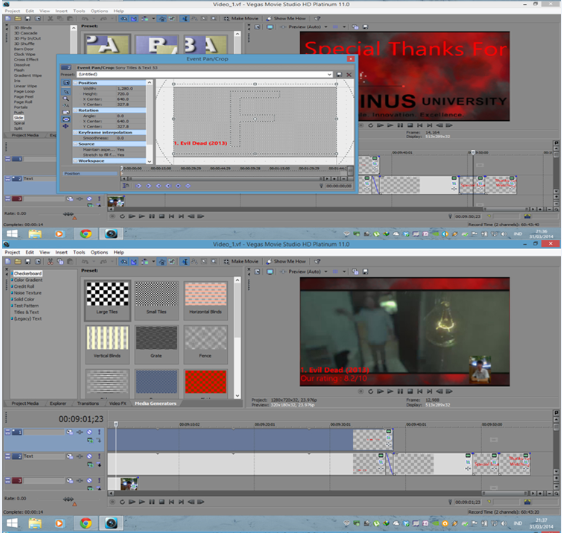
Task: Switch to Transitions tab in lower window
Action: 88,403
